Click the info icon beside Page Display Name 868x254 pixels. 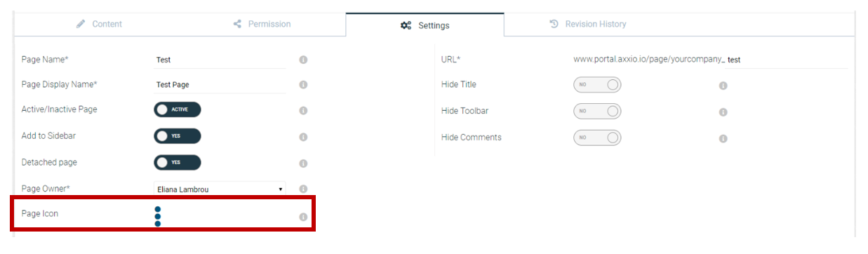click(x=303, y=85)
